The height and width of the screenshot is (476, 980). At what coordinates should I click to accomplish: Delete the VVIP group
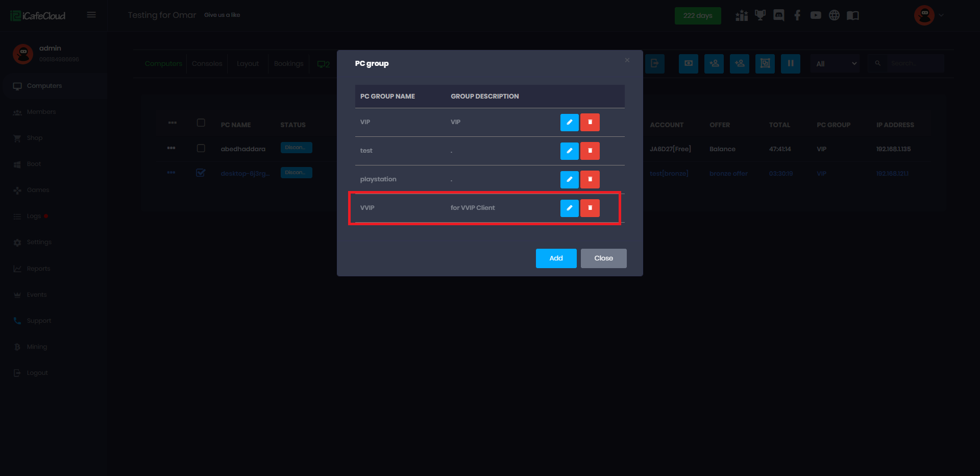point(590,208)
